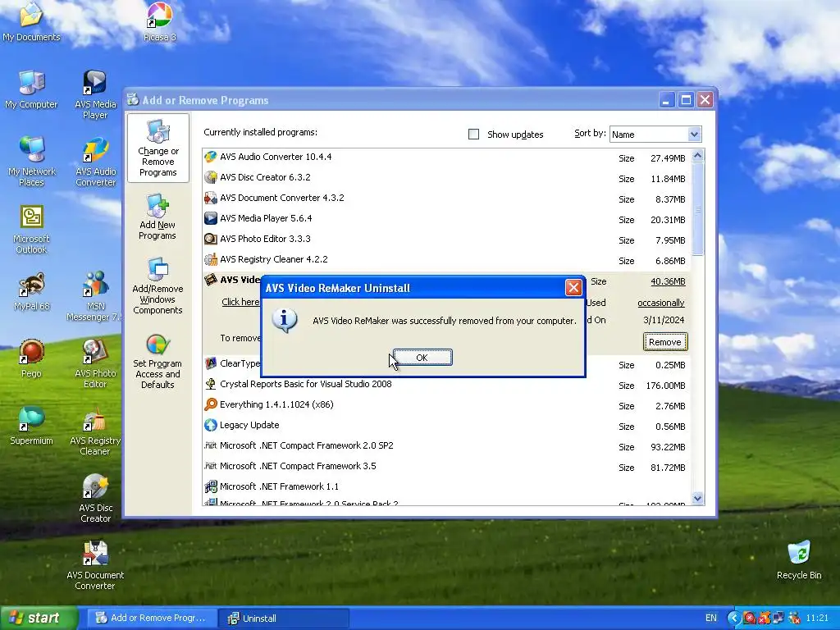Open MSN Messenger desktop shortcut
The height and width of the screenshot is (630, 840).
pos(95,296)
